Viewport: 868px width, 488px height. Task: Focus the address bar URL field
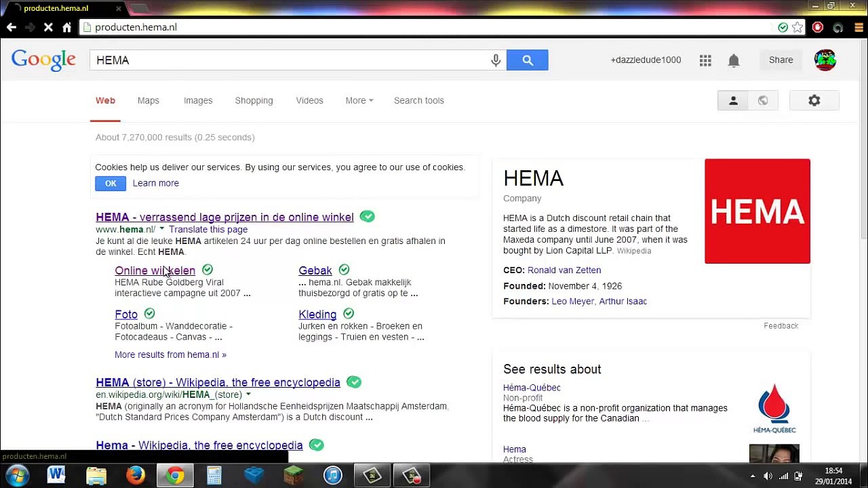click(427, 27)
